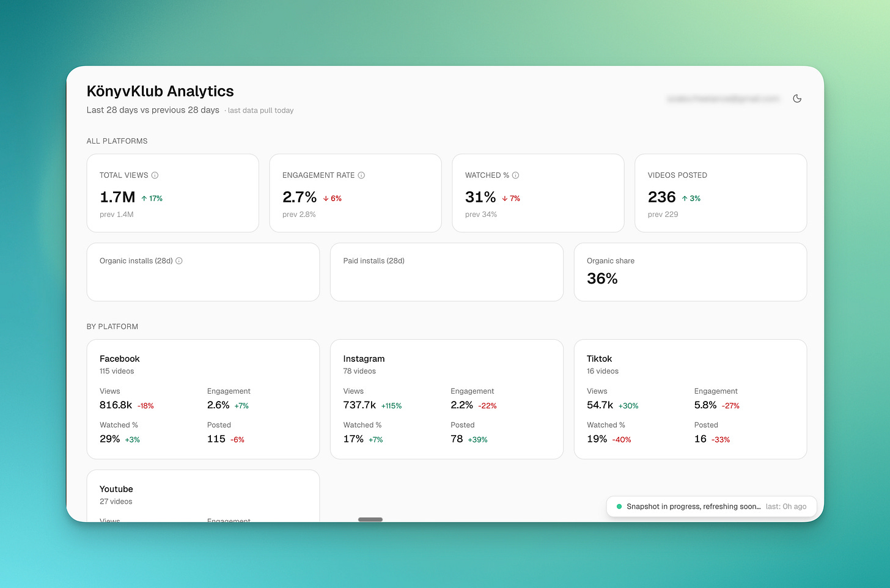This screenshot has height=588, width=890.
Task: Open the Youtube platform card
Action: click(x=203, y=496)
